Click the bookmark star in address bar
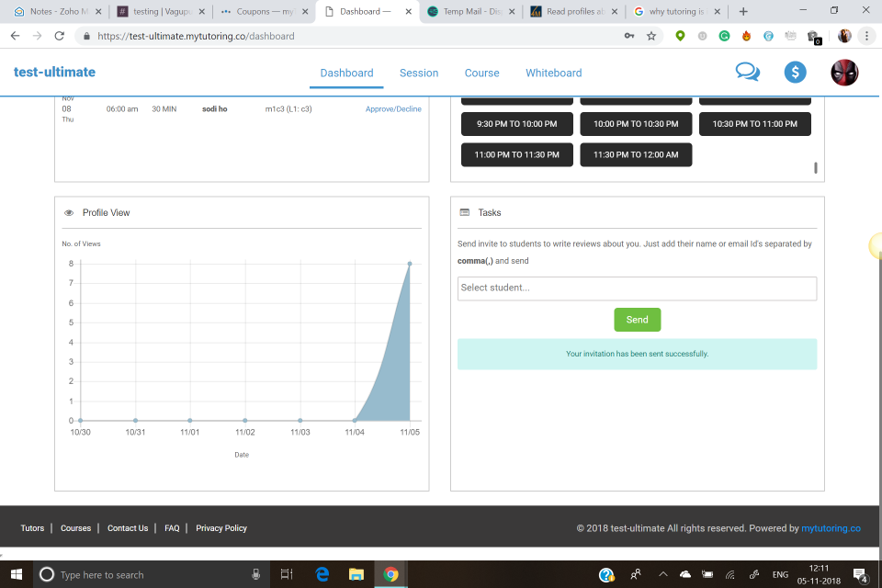Image resolution: width=882 pixels, height=588 pixels. pyautogui.click(x=651, y=36)
